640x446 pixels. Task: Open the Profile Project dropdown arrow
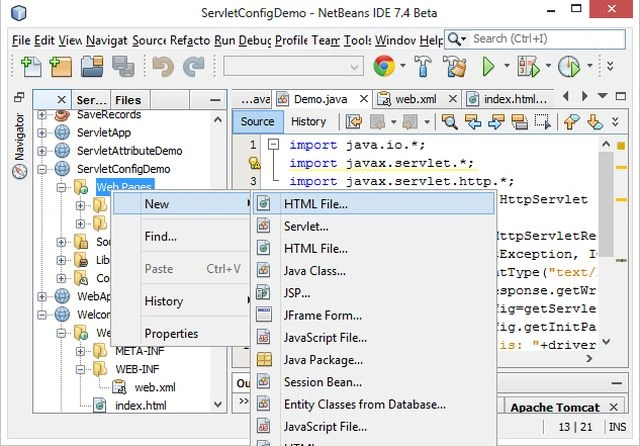(590, 65)
